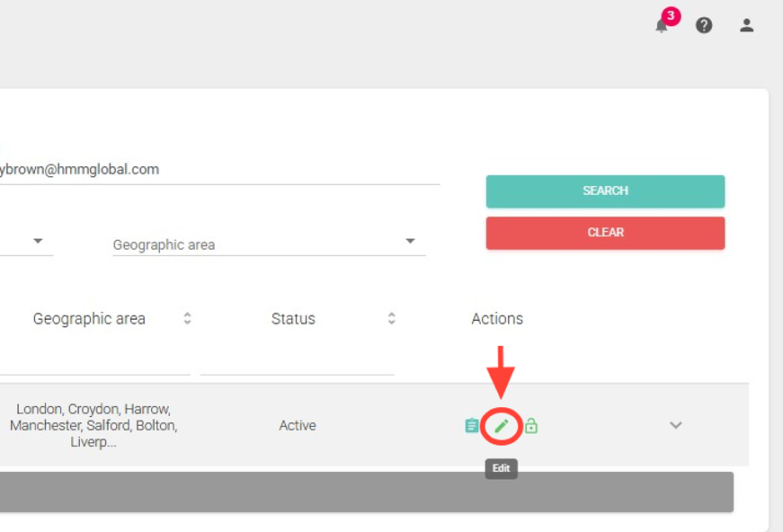Click the Geographic area column header label

tap(89, 319)
